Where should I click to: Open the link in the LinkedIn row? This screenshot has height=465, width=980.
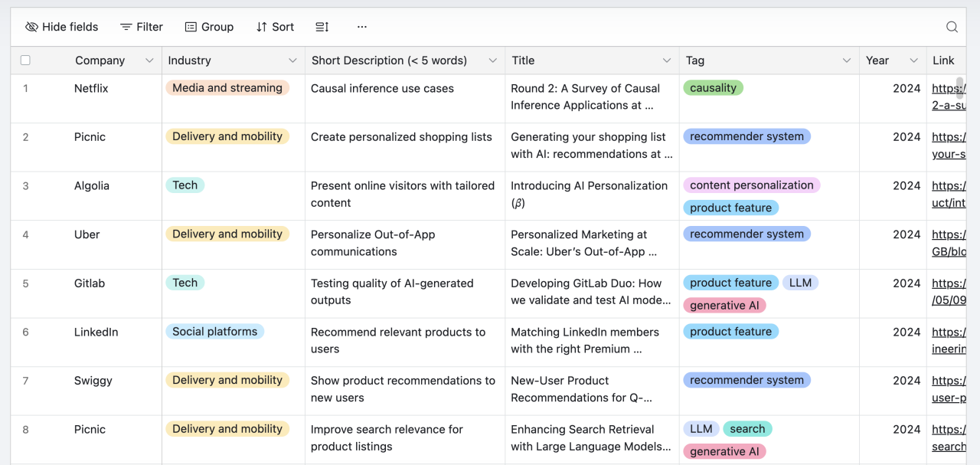(x=949, y=340)
